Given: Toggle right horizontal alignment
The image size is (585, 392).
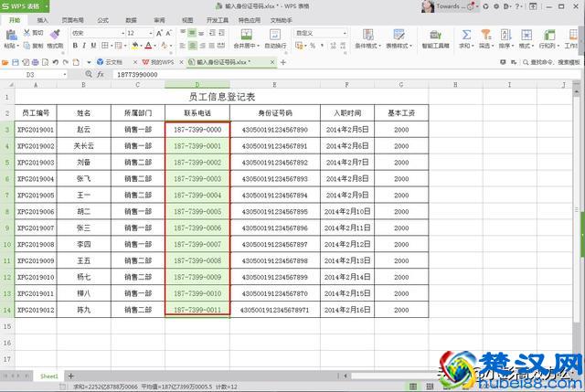Looking at the screenshot, I should pos(202,46).
